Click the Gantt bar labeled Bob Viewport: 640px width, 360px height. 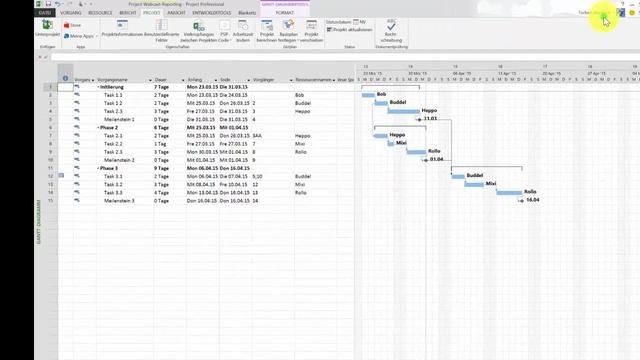coord(368,95)
